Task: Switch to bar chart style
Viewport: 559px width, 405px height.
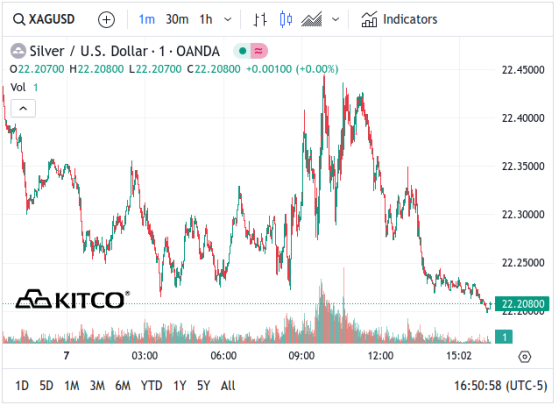Action: (260, 20)
